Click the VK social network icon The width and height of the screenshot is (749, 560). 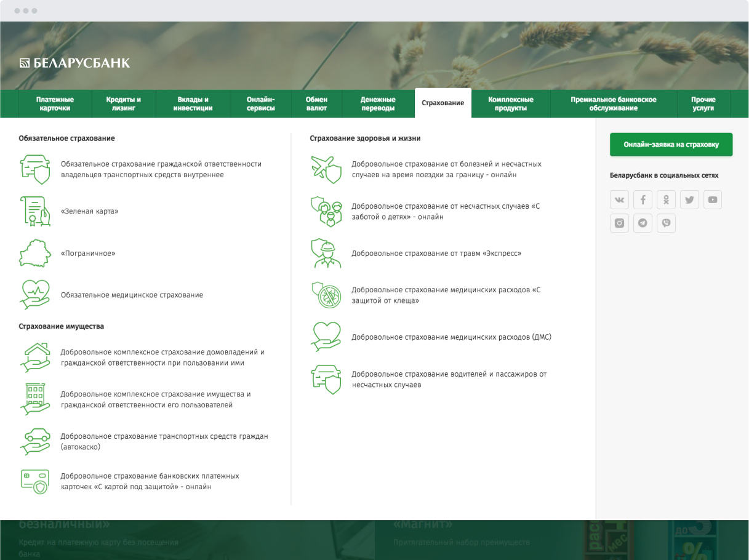pyautogui.click(x=619, y=200)
